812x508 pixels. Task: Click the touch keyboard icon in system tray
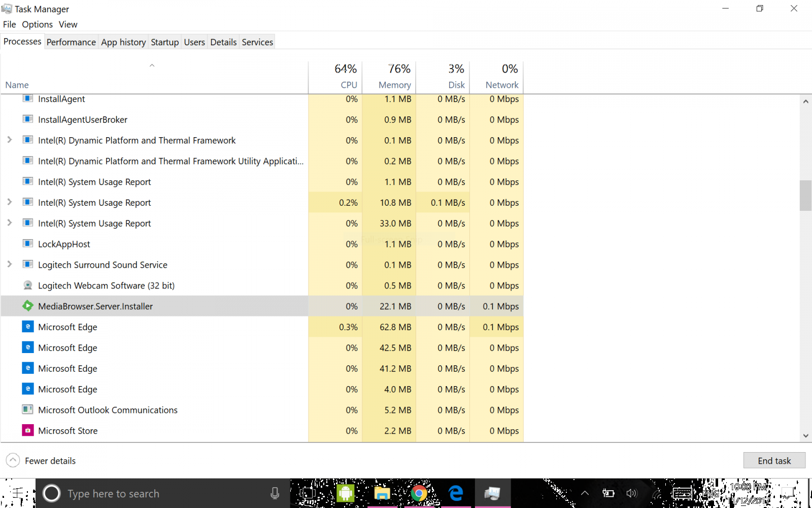coord(683,493)
